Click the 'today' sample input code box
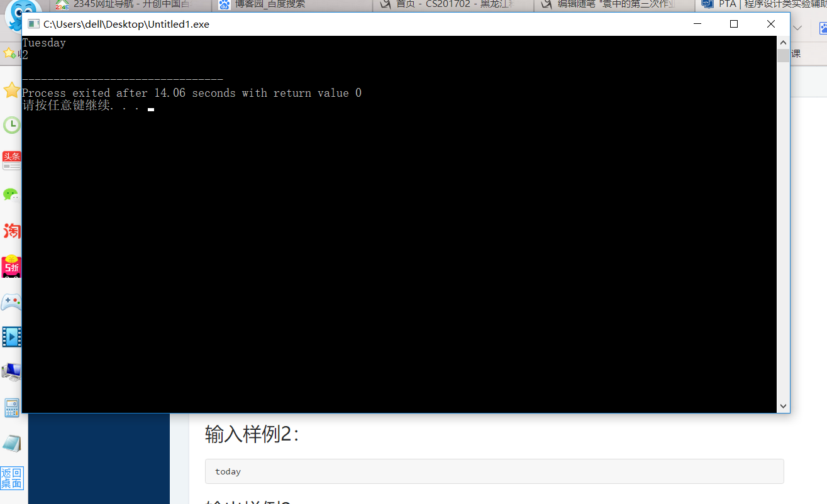Image resolution: width=827 pixels, height=504 pixels. click(x=494, y=471)
